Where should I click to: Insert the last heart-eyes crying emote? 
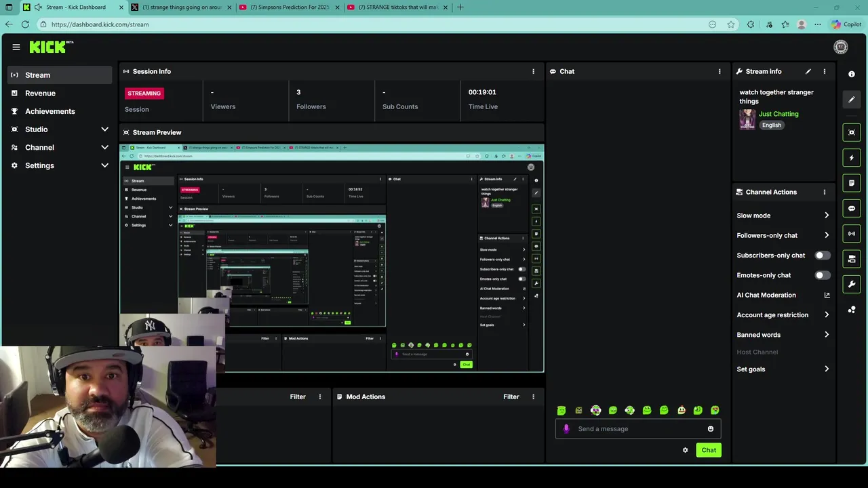(x=715, y=410)
